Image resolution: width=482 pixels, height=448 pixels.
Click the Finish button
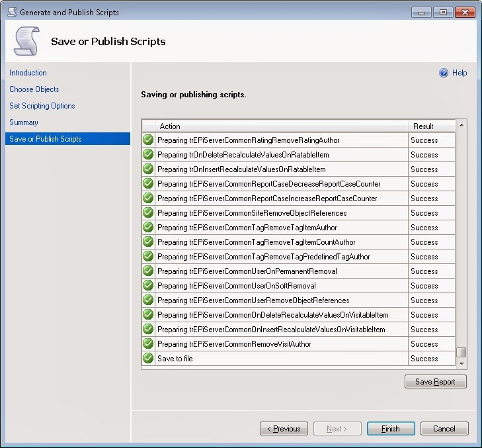coord(391,429)
